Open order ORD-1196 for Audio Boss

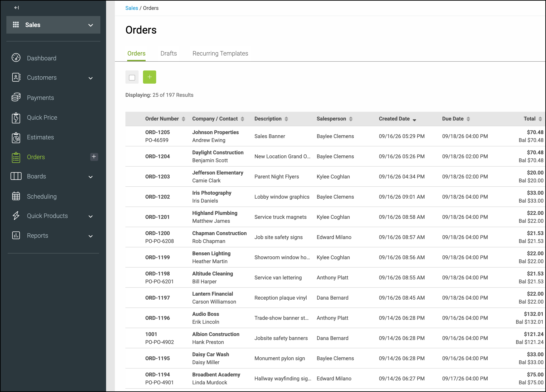157,318
